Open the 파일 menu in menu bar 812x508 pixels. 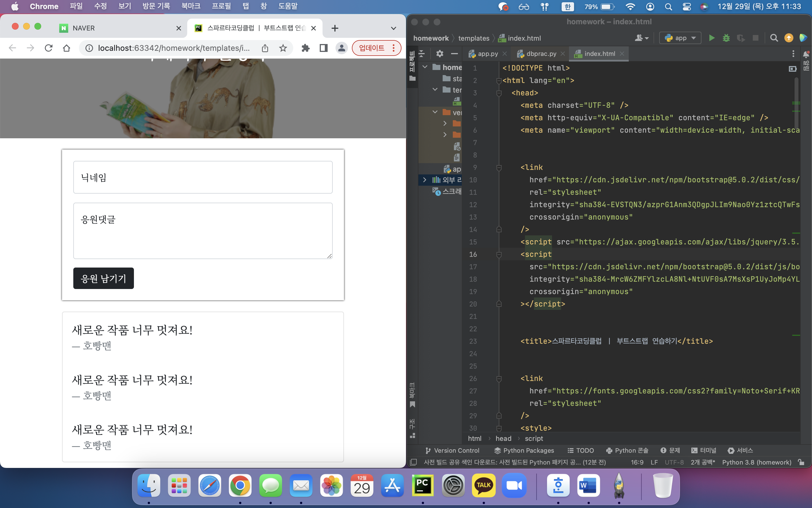click(x=76, y=6)
